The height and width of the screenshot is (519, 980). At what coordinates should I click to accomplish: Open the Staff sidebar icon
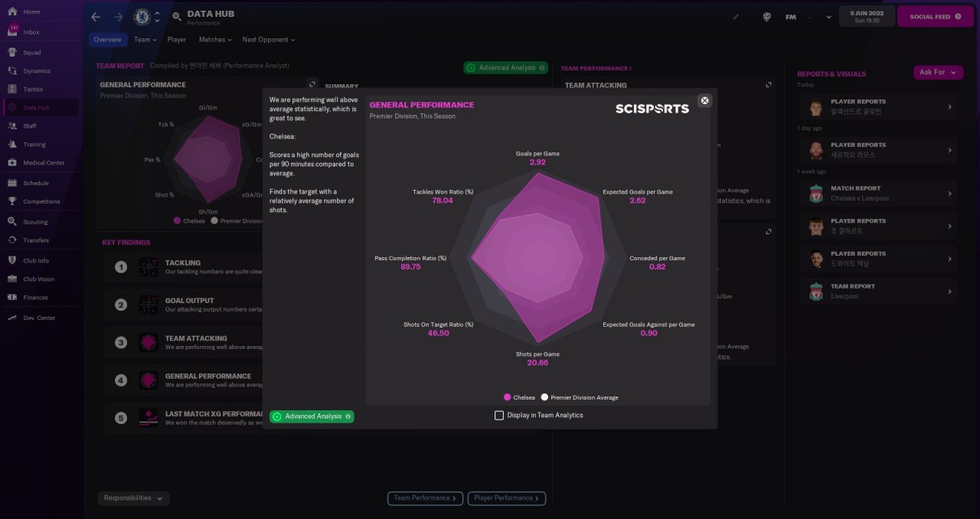click(x=12, y=126)
